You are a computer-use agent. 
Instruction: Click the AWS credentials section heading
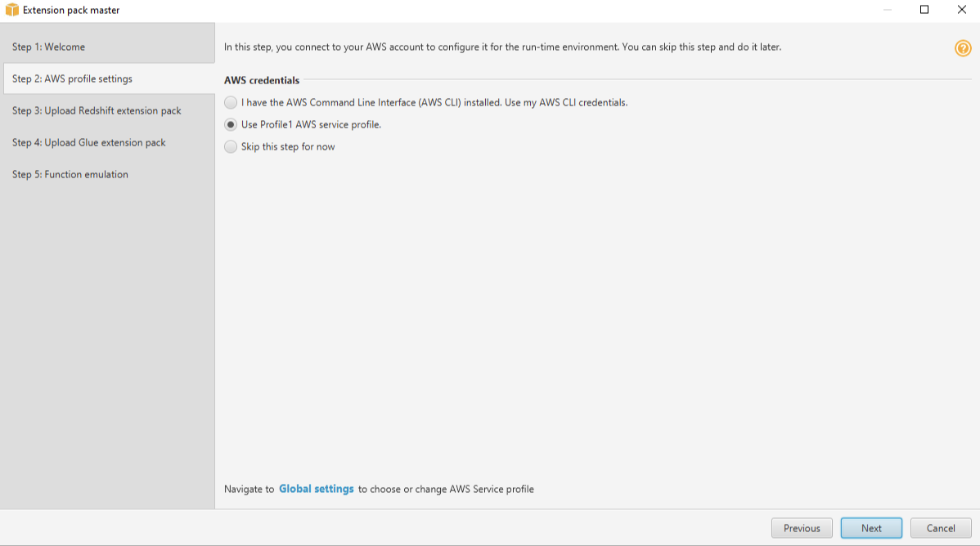(x=260, y=80)
